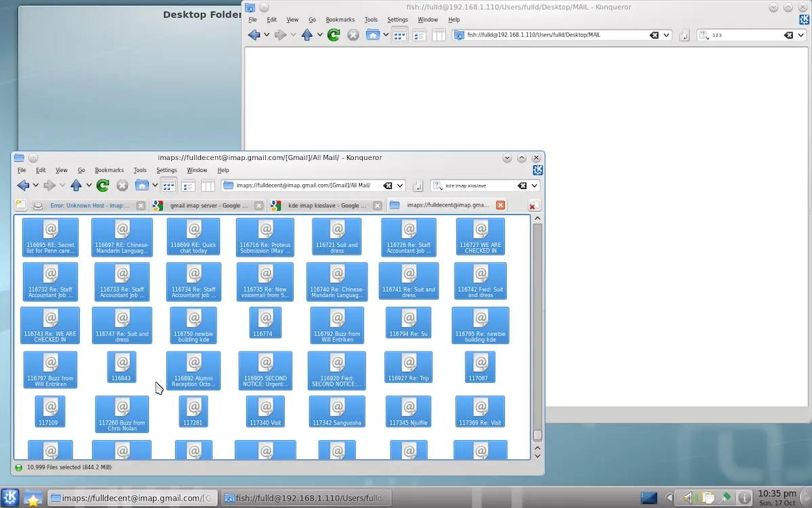This screenshot has height=508, width=812.
Task: Switch to fish://fulld taskbar entry
Action: coord(308,498)
